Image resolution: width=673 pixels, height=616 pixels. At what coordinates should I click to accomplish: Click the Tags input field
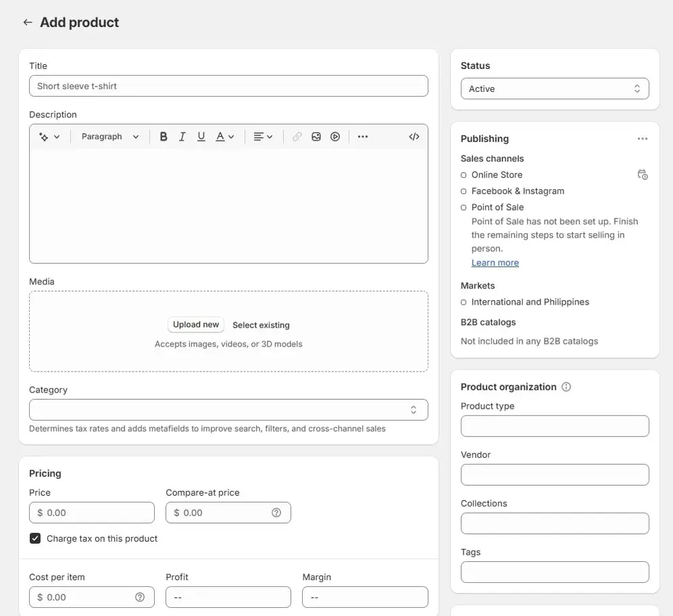pyautogui.click(x=555, y=572)
